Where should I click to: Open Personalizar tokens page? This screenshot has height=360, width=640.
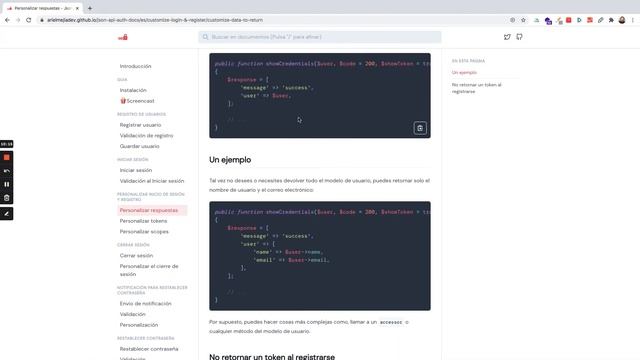pos(143,221)
